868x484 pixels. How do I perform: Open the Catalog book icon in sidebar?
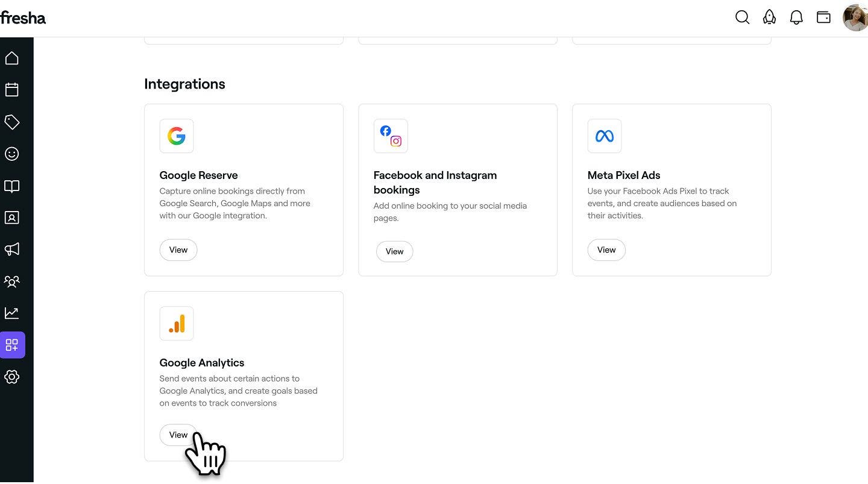coord(12,186)
